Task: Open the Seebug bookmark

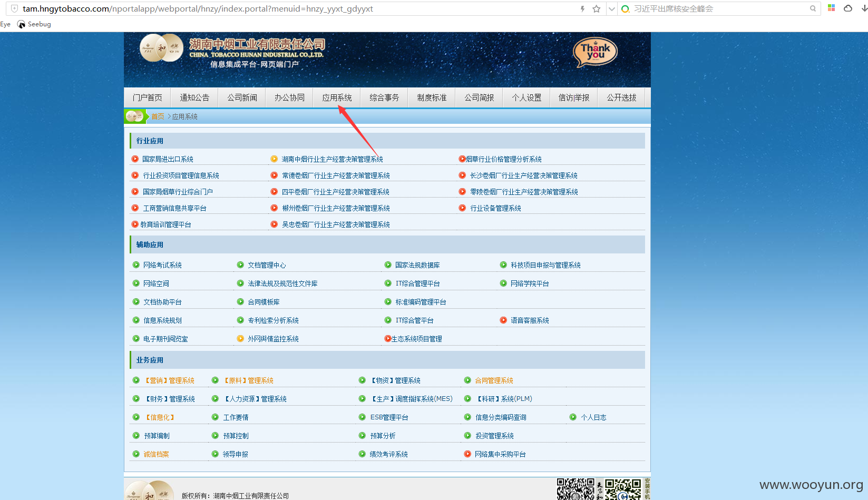Action: click(34, 24)
